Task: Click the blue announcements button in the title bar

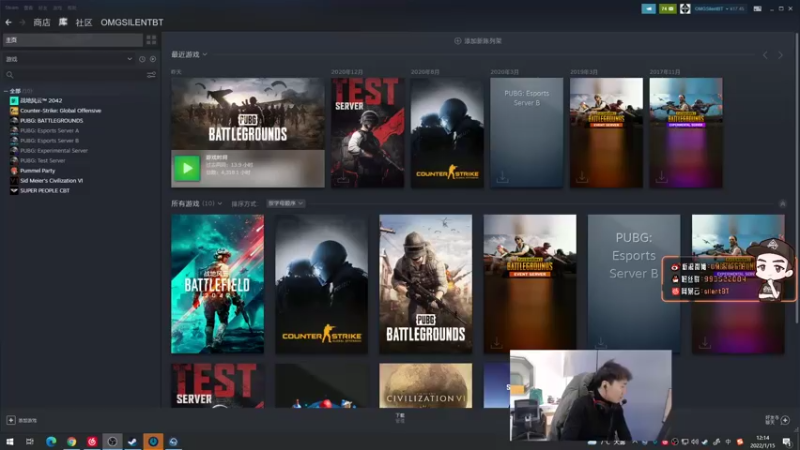Action: [x=648, y=9]
